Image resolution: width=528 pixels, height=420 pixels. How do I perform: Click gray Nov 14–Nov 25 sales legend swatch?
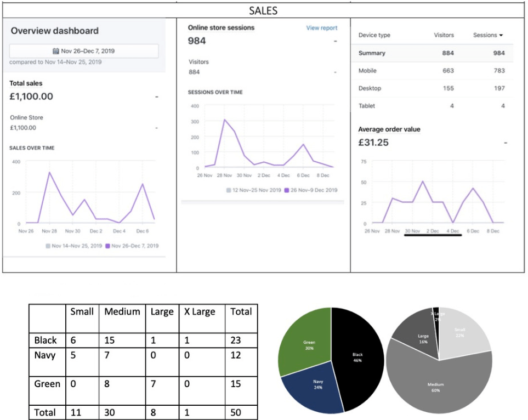[x=48, y=246]
